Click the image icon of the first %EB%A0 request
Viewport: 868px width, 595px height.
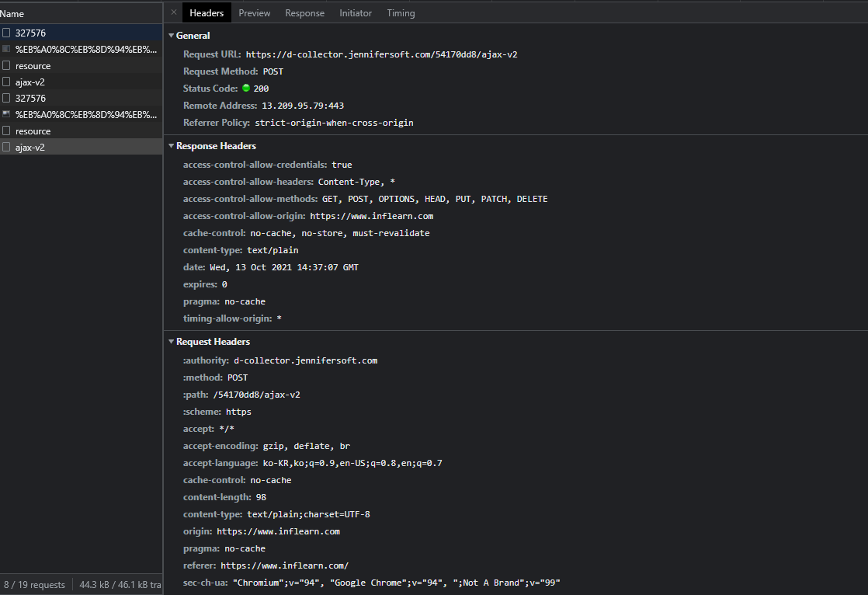(x=6, y=49)
